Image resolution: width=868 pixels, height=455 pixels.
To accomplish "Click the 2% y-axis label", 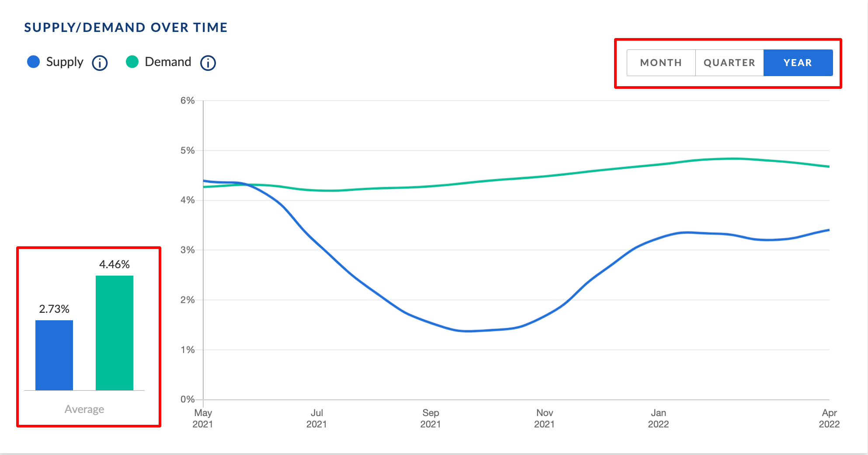I will [187, 300].
